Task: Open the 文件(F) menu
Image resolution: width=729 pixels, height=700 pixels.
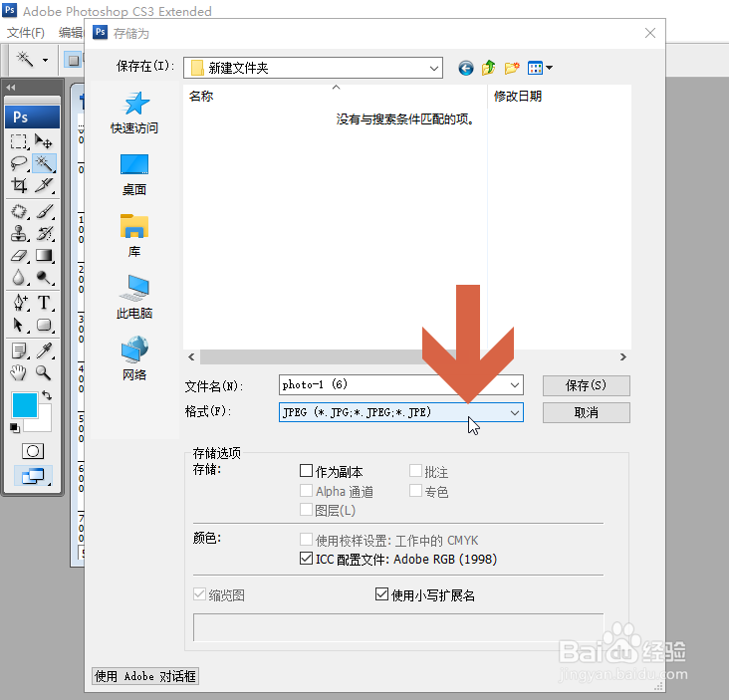Action: click(26, 33)
